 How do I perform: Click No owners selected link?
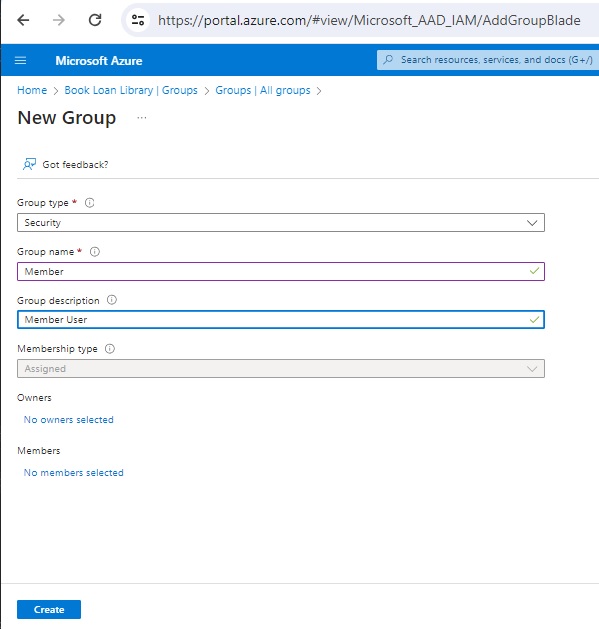click(69, 420)
